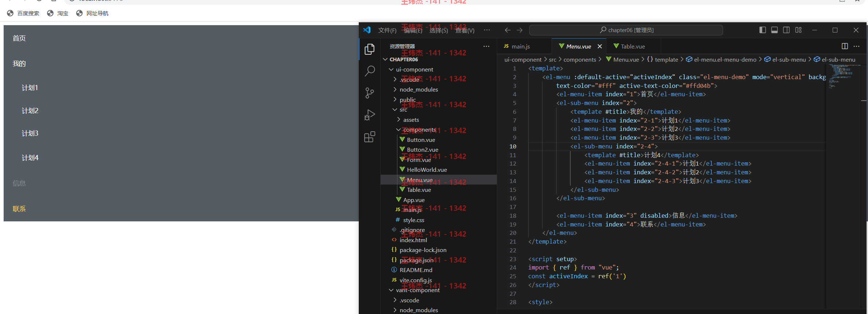Expand the assets folder
Screen dimensions: 868x314
tap(439, 120)
